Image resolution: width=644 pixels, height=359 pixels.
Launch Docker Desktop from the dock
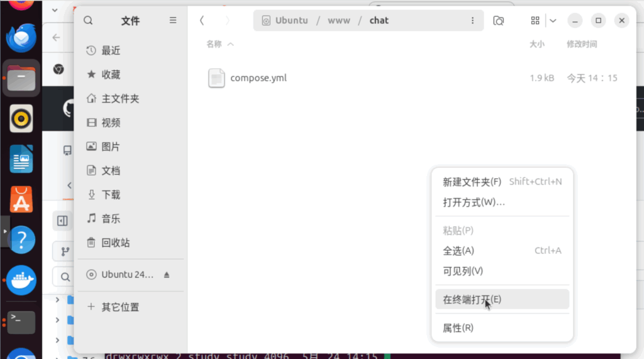tap(21, 280)
